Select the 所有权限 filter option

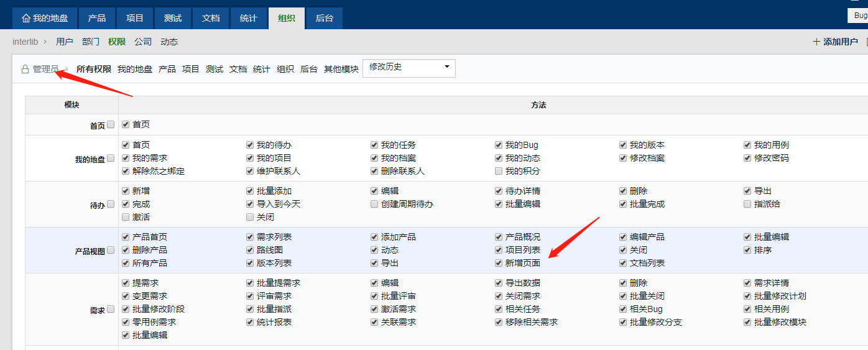(93, 69)
